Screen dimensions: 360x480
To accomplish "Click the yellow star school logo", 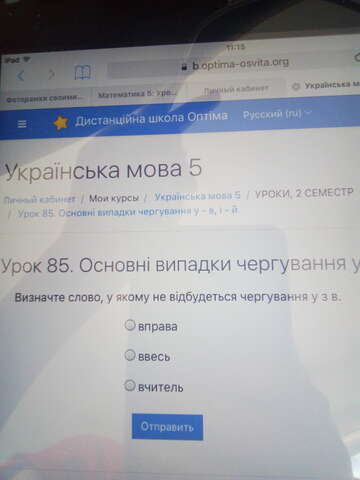I will 61,123.
